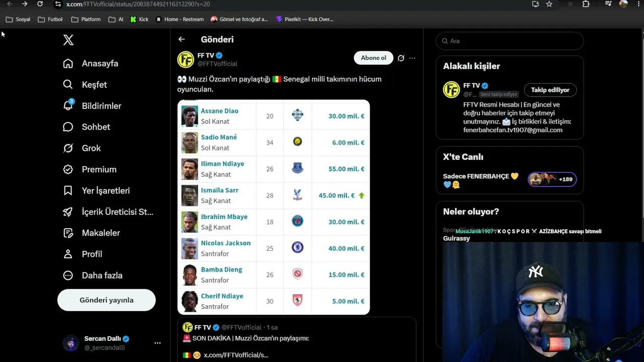Image resolution: width=644 pixels, height=362 pixels.
Task: Join the +189 live listeners bubble
Action: (552, 179)
